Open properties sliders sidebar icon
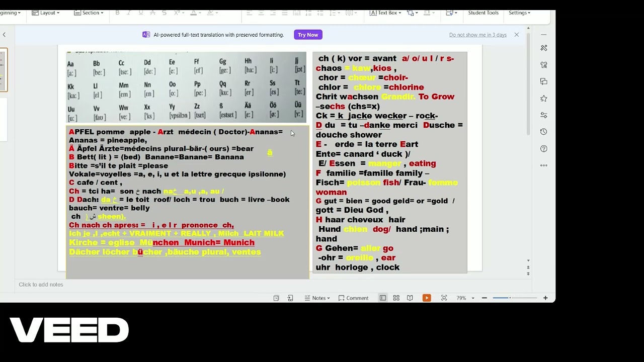Screen dimensions: 644x362 pyautogui.click(x=544, y=115)
